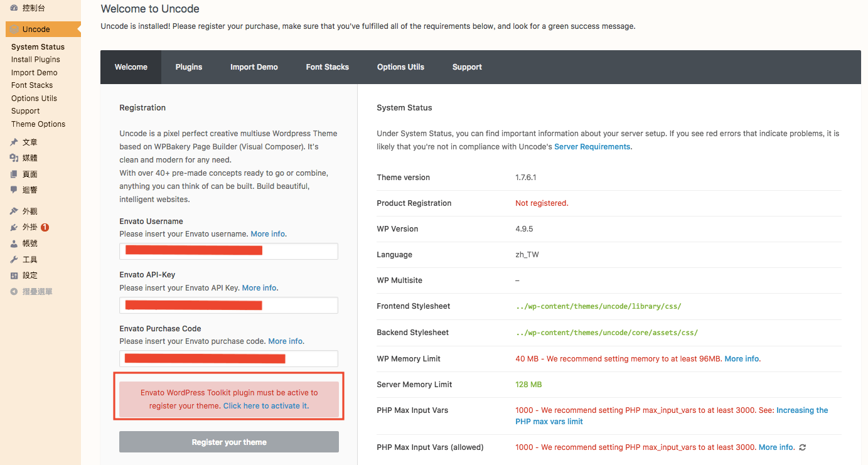Click the Uncode logo icon in sidebar

tap(14, 29)
